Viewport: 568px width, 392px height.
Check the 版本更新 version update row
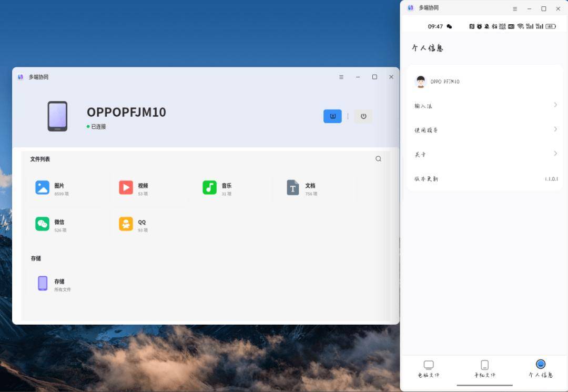coord(485,178)
